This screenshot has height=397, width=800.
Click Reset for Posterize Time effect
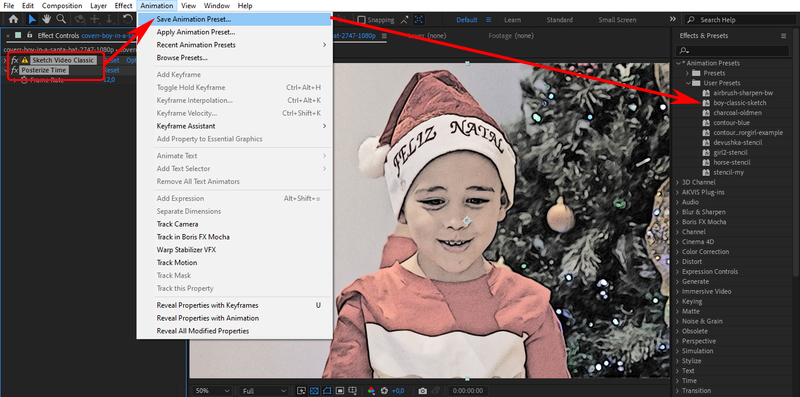[112, 70]
